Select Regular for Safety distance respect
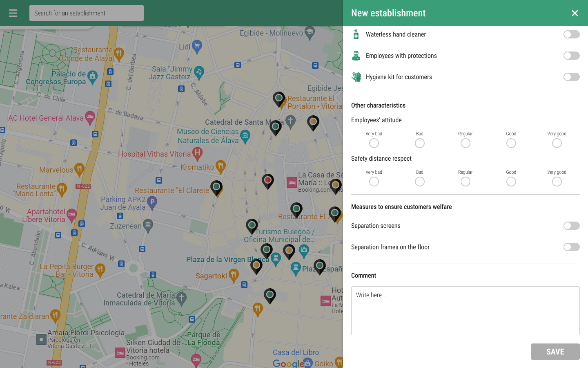This screenshot has width=588, height=368. 465,182
